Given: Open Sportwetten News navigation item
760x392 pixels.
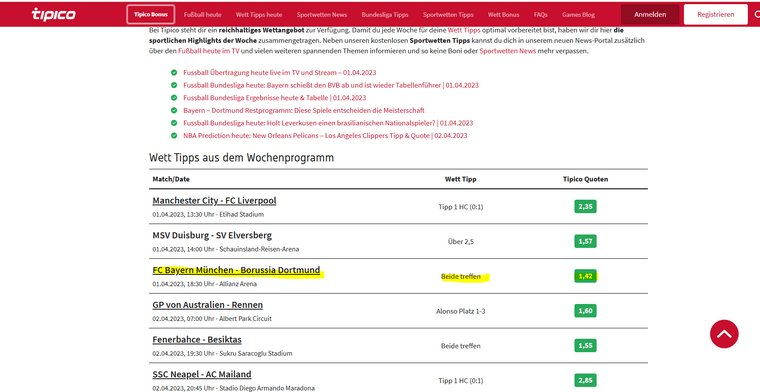Looking at the screenshot, I should (322, 15).
